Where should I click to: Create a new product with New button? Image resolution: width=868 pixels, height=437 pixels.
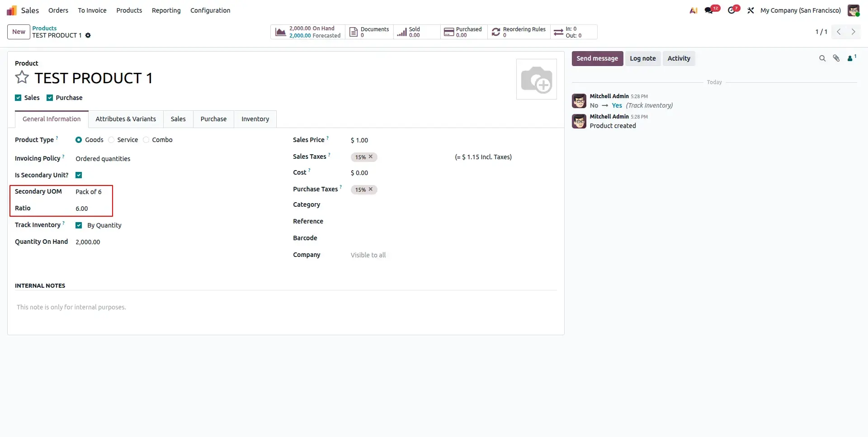tap(19, 32)
